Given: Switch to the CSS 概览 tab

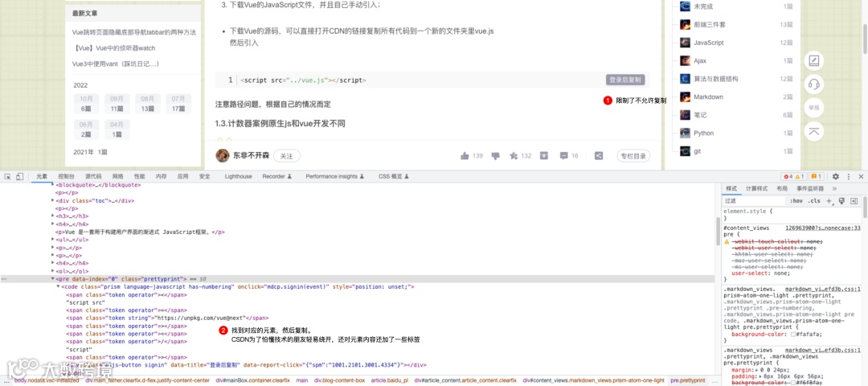Looking at the screenshot, I should click(x=395, y=176).
